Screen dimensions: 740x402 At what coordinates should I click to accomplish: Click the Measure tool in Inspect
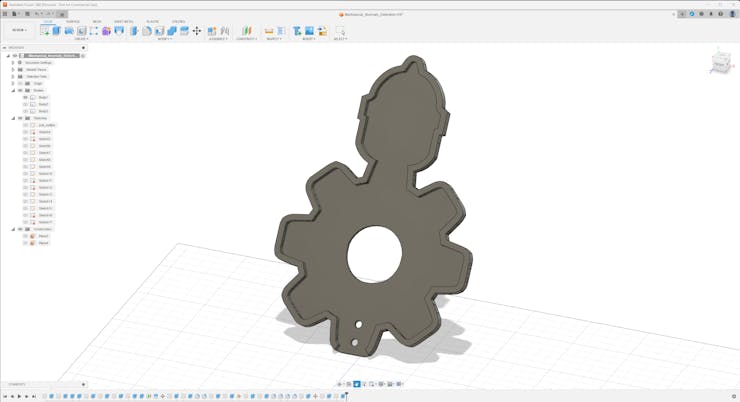pyautogui.click(x=269, y=31)
